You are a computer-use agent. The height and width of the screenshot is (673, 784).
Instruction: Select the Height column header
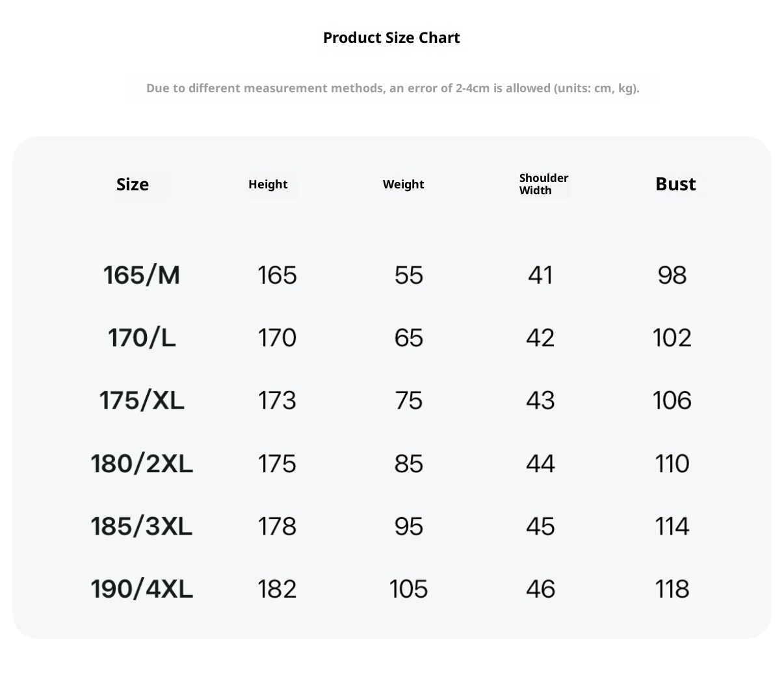268,184
